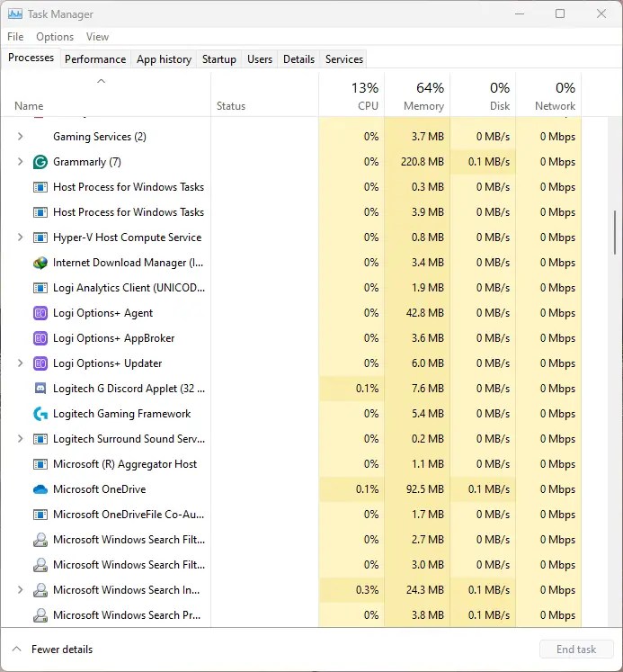Click the Logitech Gaming Framework icon
623x672 pixels.
40,414
